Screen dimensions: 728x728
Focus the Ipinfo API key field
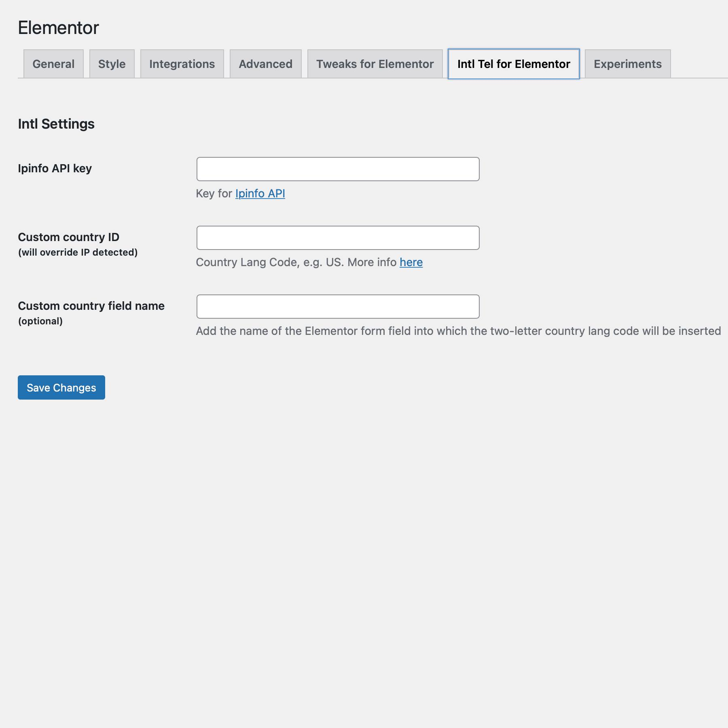[x=338, y=169]
